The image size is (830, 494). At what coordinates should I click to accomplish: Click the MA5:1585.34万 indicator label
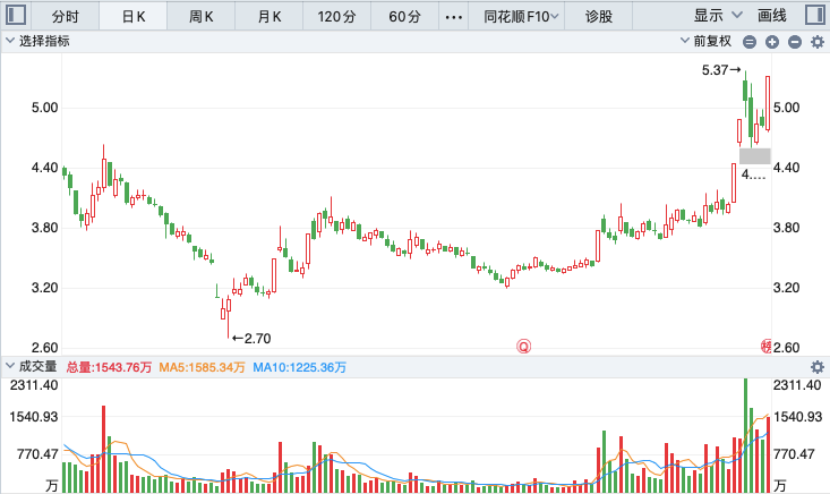coord(202,367)
